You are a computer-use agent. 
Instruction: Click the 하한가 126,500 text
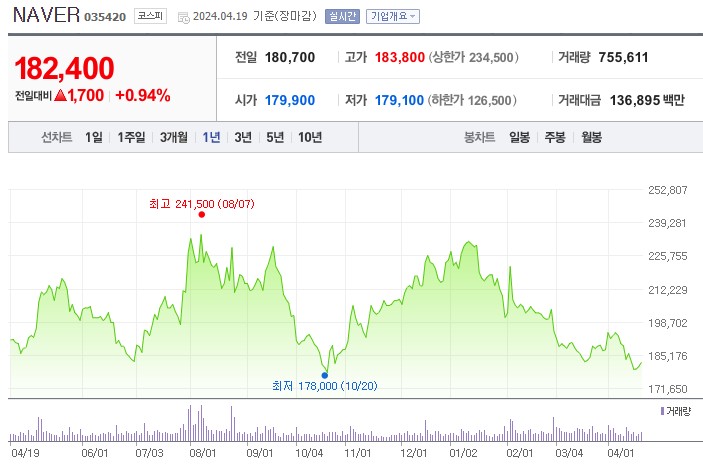pyautogui.click(x=472, y=100)
